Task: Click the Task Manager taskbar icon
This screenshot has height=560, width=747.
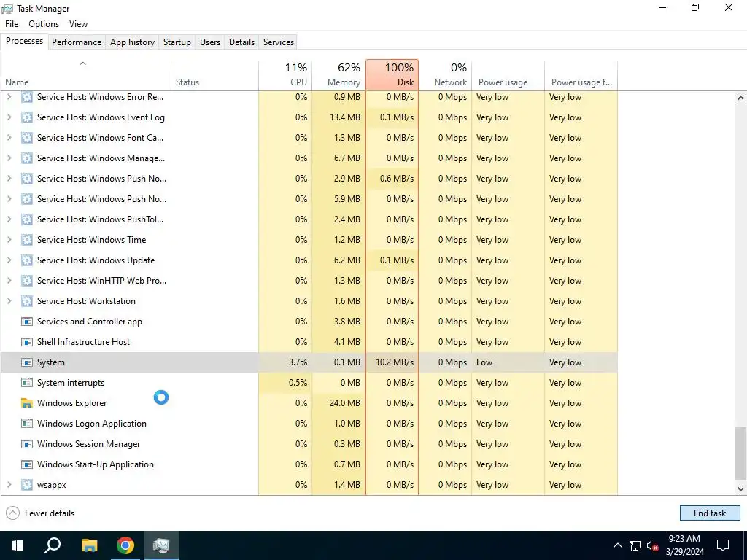Action: (x=161, y=545)
